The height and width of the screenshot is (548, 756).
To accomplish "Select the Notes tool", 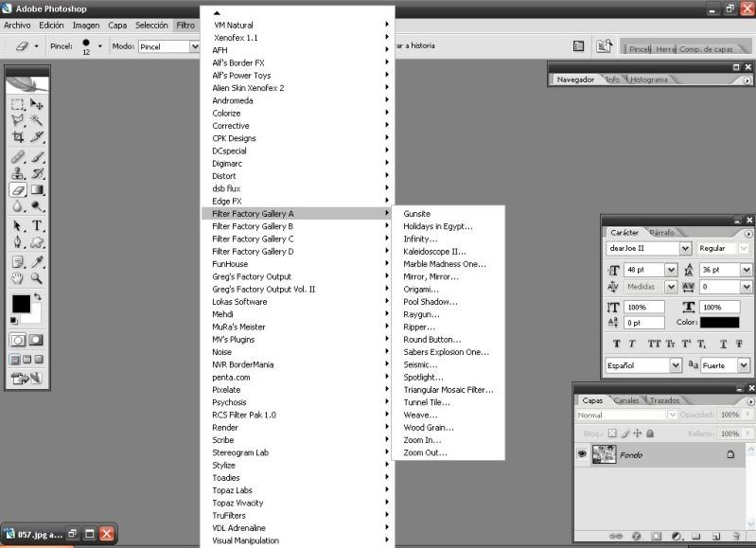I will (x=18, y=262).
